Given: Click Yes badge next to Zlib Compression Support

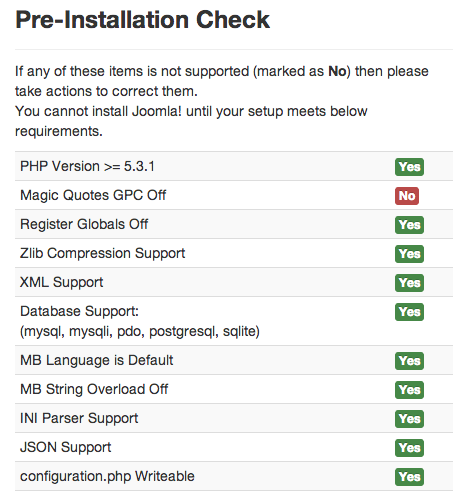Looking at the screenshot, I should point(409,254).
